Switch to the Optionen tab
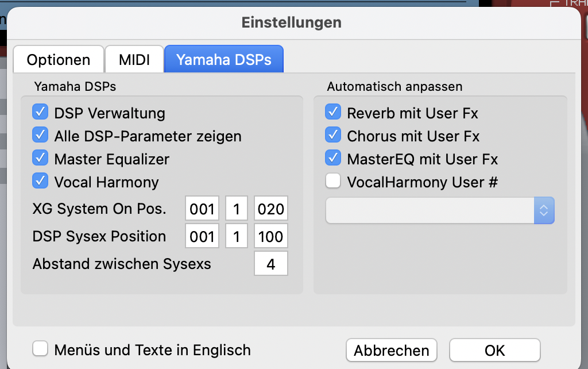The image size is (588, 369). click(58, 60)
